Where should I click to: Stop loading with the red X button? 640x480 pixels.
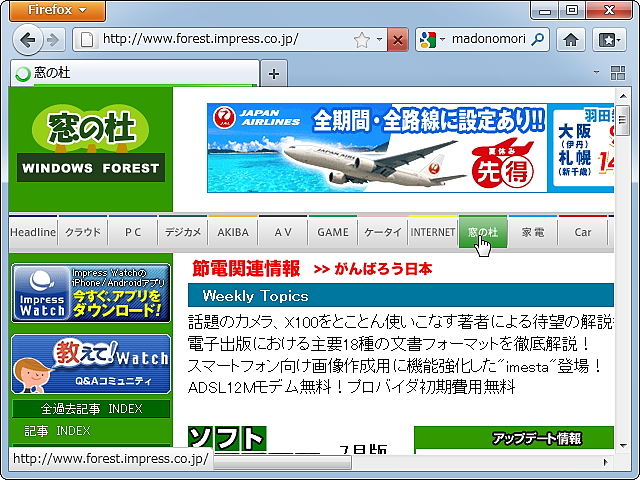coord(398,40)
